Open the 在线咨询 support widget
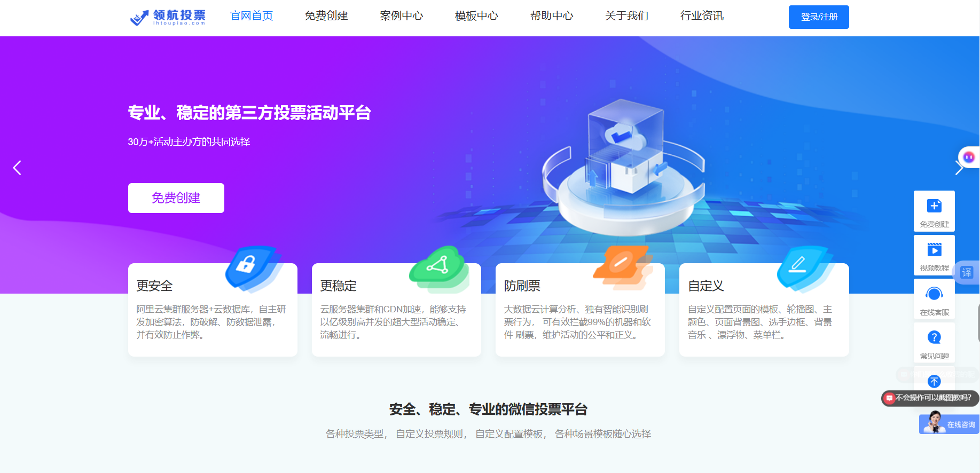 coord(949,424)
